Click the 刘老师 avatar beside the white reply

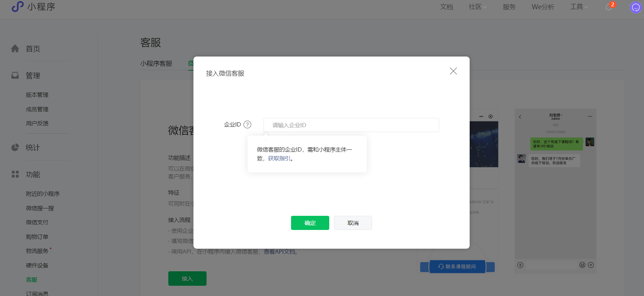(x=522, y=159)
